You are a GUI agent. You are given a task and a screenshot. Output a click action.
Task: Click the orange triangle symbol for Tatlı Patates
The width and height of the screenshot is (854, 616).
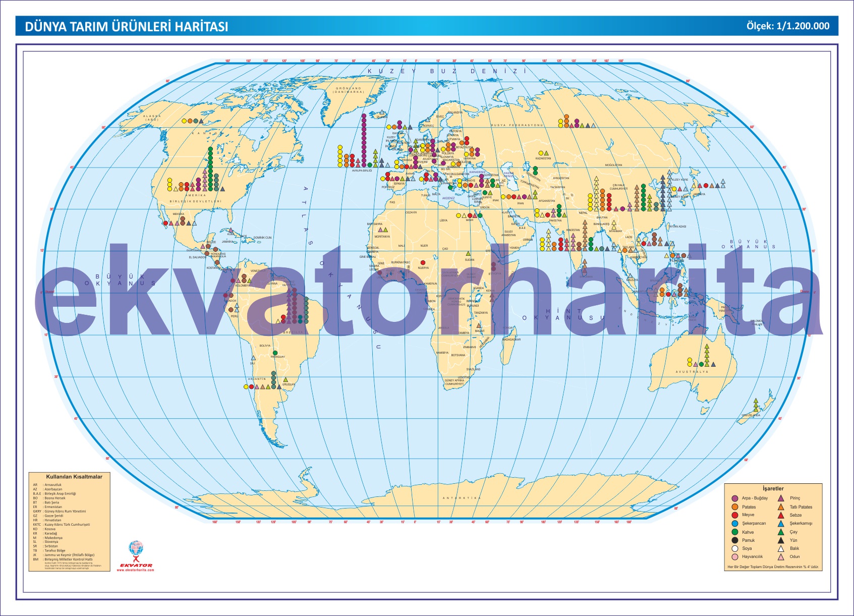(780, 507)
